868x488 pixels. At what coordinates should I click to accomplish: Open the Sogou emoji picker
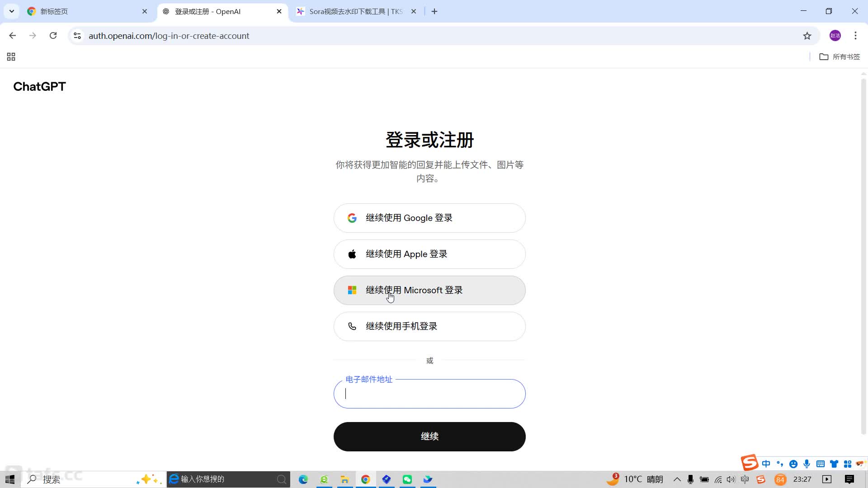794,464
